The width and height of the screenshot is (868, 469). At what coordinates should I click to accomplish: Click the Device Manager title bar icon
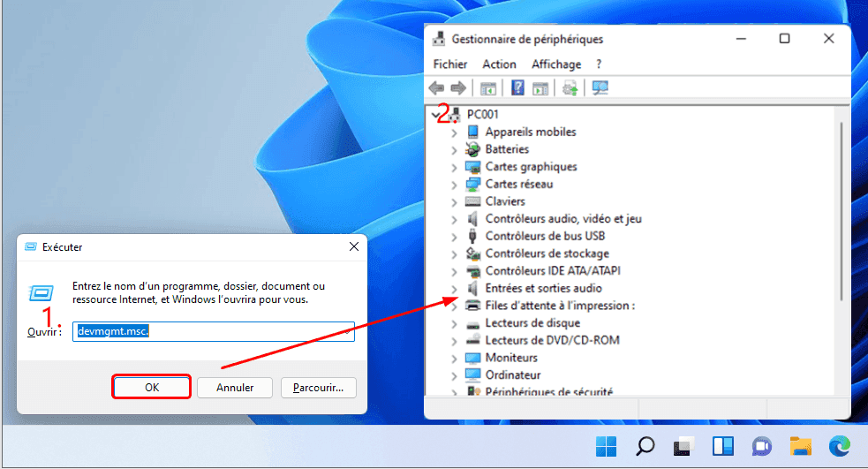[439, 39]
